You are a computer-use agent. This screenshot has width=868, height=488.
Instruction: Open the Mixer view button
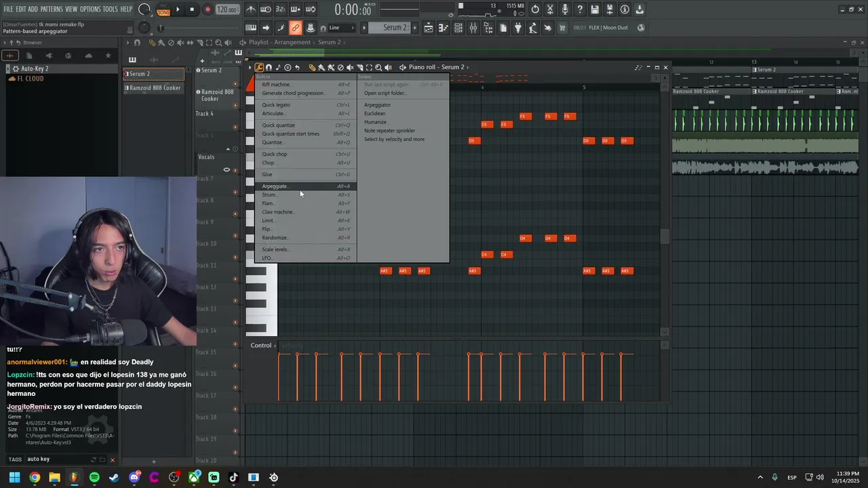473,28
